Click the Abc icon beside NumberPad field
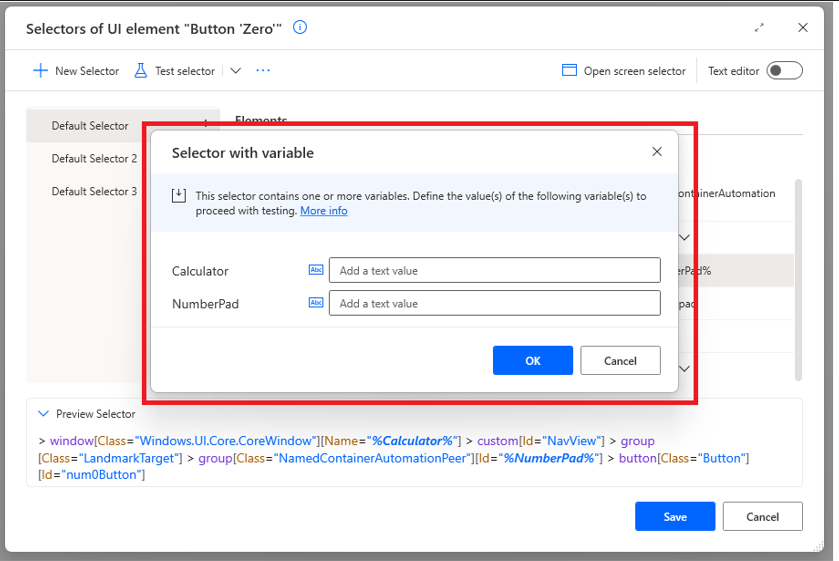839x561 pixels. tap(316, 303)
